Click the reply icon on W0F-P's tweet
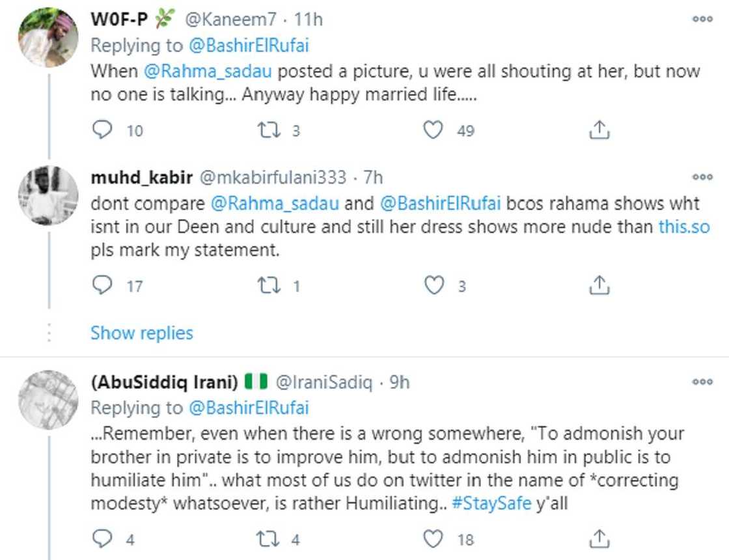This screenshot has width=729, height=560. pyautogui.click(x=103, y=129)
